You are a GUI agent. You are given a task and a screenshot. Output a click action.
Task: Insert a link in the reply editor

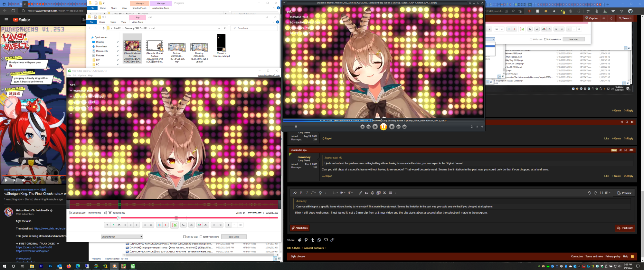pos(360,193)
